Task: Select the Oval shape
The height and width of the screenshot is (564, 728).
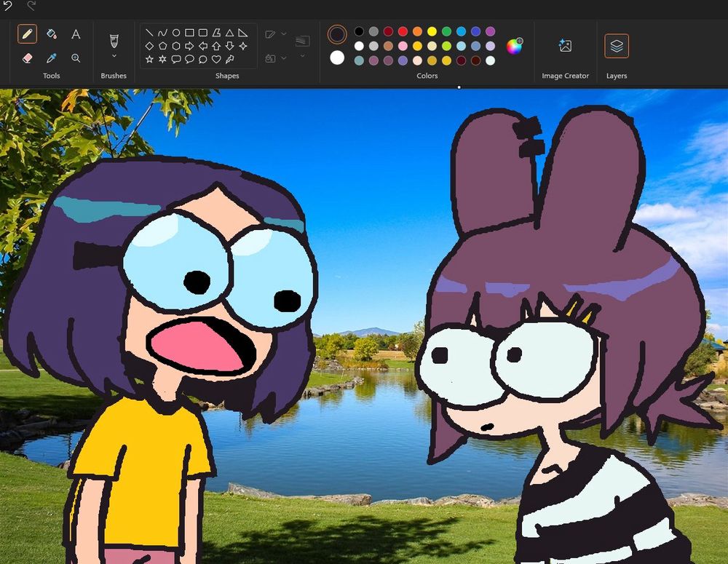Action: coord(177,33)
